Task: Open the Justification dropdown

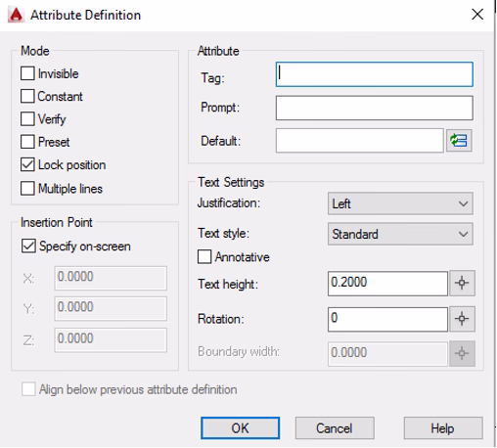Action: (400, 203)
